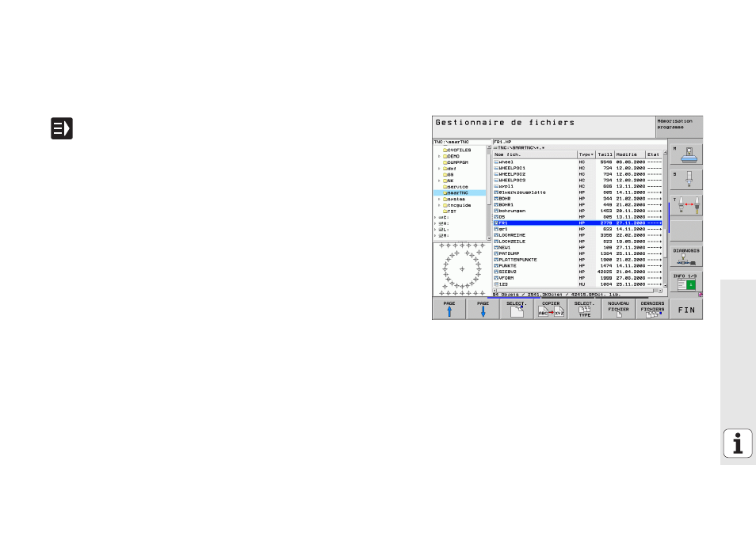Select the WHEELPOC2 file

pos(578,174)
